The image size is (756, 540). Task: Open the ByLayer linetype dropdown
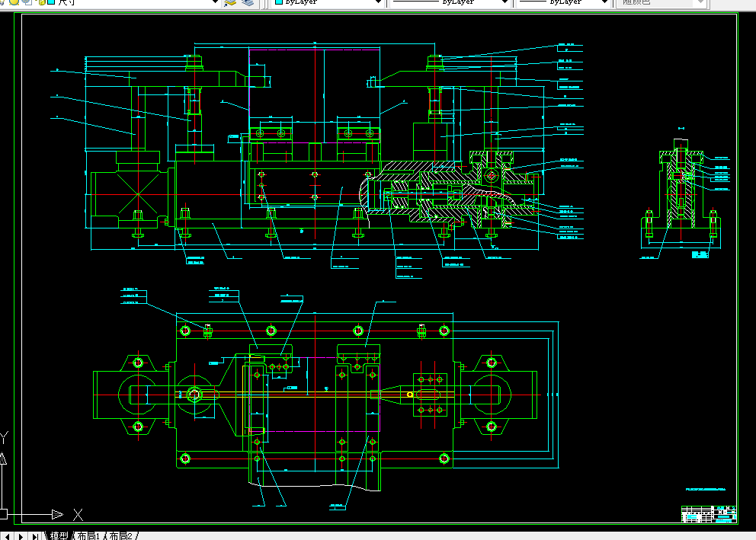(x=505, y=2)
